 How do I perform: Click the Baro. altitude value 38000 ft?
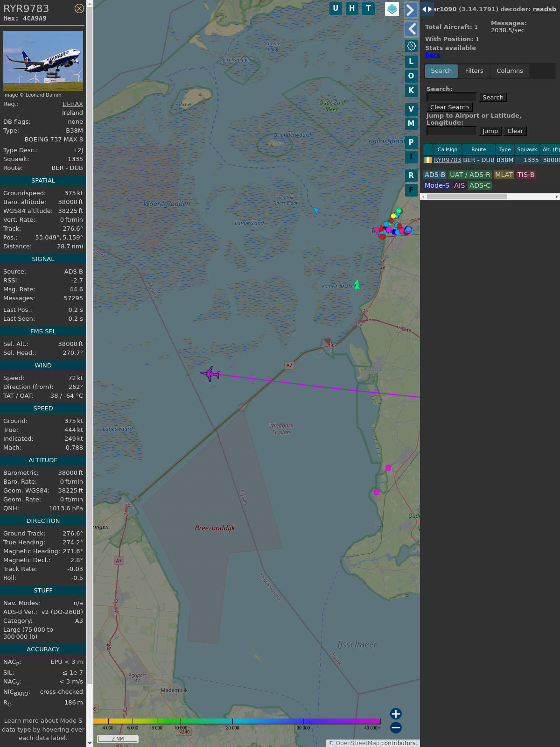70,202
